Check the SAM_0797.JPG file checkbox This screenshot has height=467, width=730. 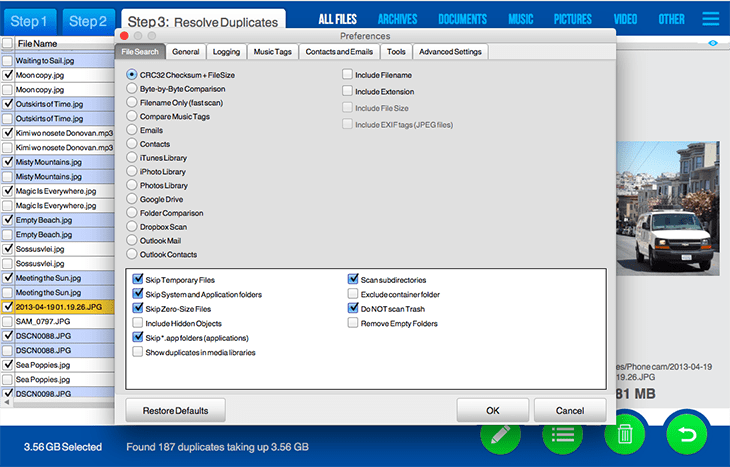[x=7, y=321]
